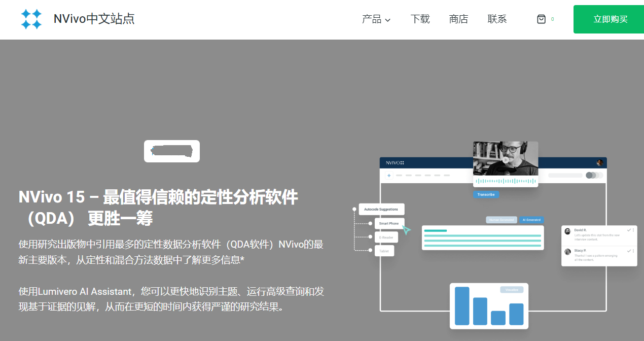This screenshot has height=341, width=644.
Task: Click the search field in NVivo toolbar
Action: click(565, 175)
